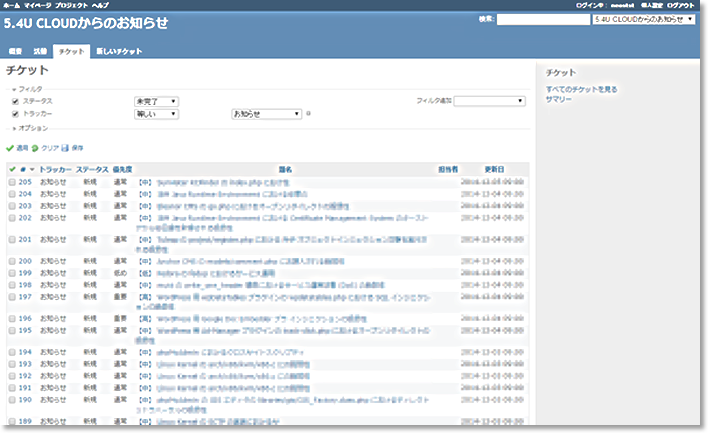Click the すべてのチケットを見る link

[x=581, y=90]
